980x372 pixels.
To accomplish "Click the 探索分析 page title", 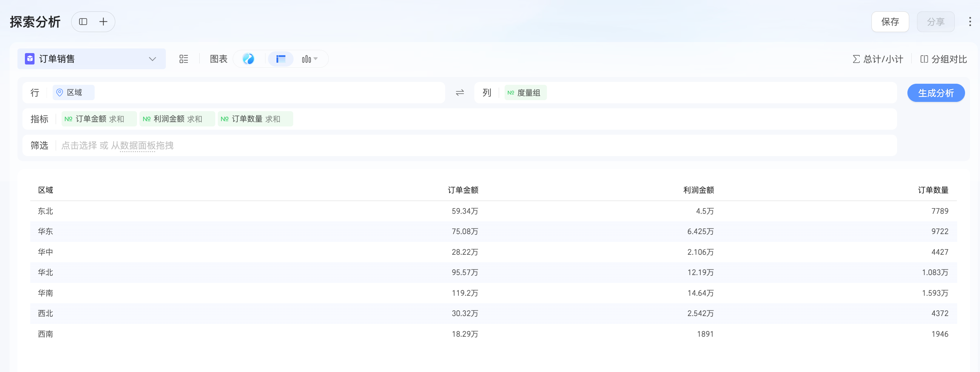I will coord(35,22).
